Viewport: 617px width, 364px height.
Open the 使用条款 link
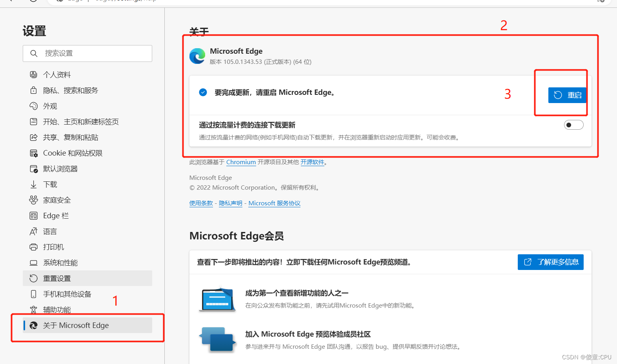201,203
